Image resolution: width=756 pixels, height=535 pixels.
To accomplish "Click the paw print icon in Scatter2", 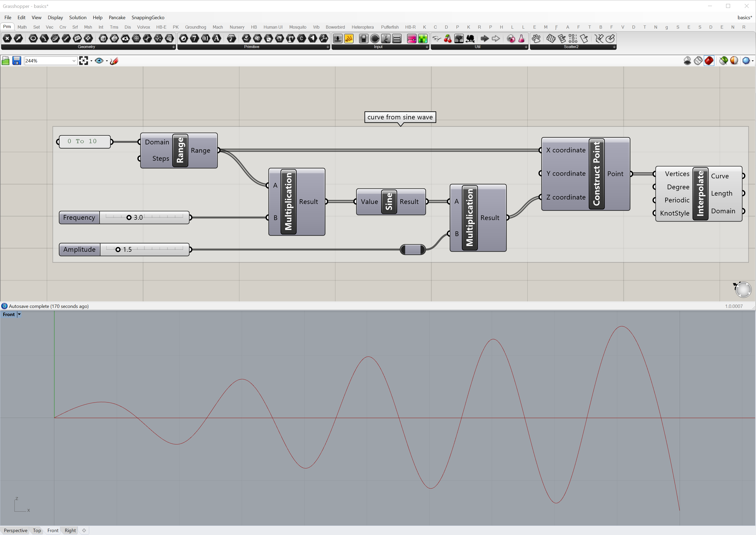I will pos(536,39).
